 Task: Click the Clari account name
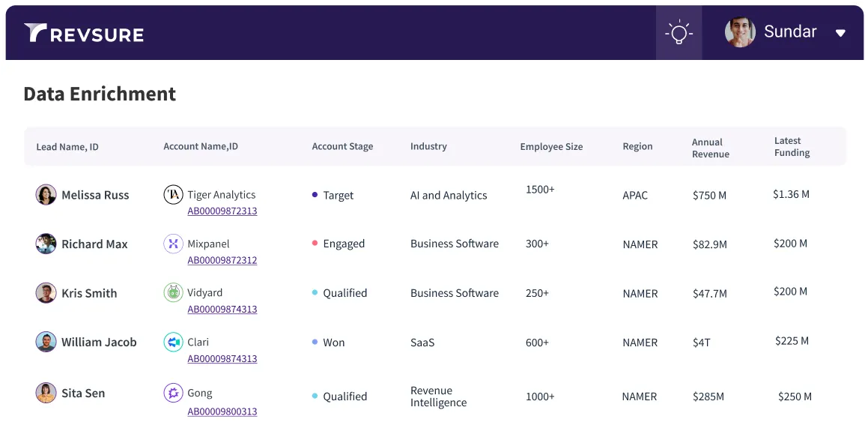click(198, 343)
